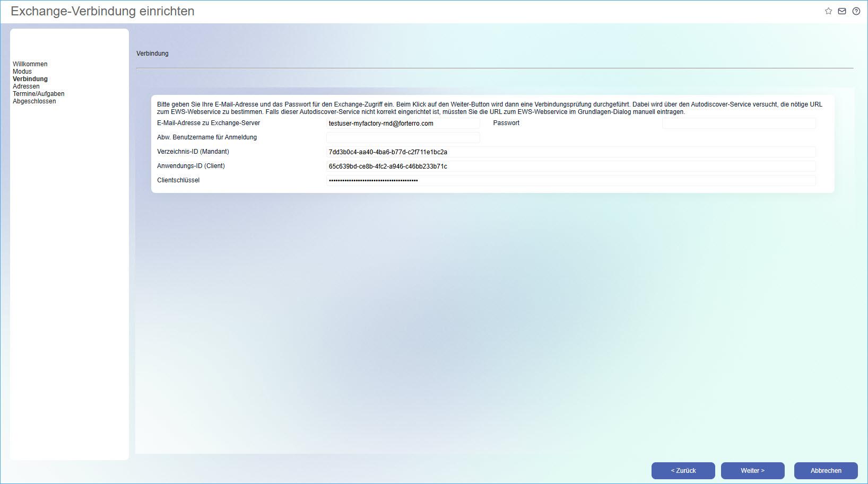Click the Verzeichnis-ID (Mandant) label
Screen dimensions: 868x484
tap(193, 152)
